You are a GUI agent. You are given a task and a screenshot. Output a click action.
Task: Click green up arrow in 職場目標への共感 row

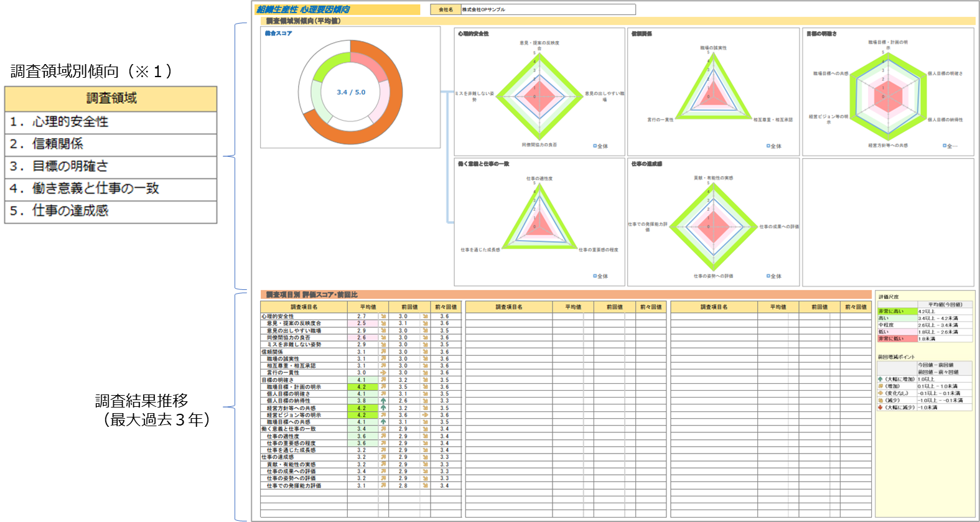[x=383, y=422]
